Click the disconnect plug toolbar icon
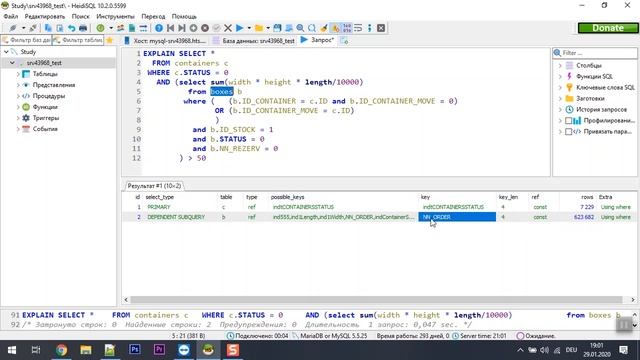Image resolution: width=640 pixels, height=360 pixels. 33,28
